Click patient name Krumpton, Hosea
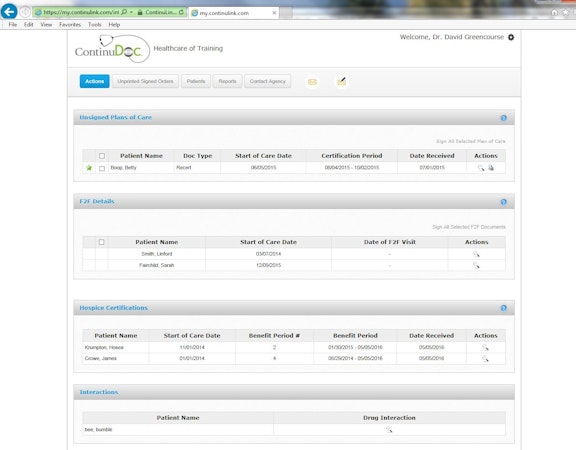 tap(104, 348)
